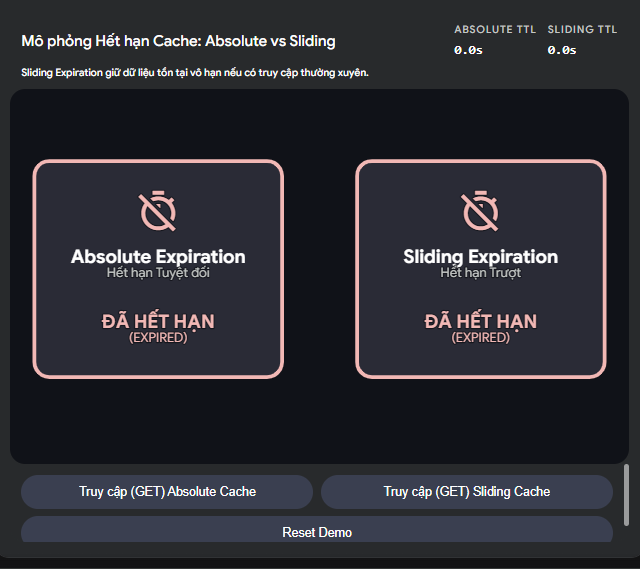Click ĐÃ HẾT HẠN status in Absolute card
This screenshot has height=569, width=640.
(x=158, y=321)
